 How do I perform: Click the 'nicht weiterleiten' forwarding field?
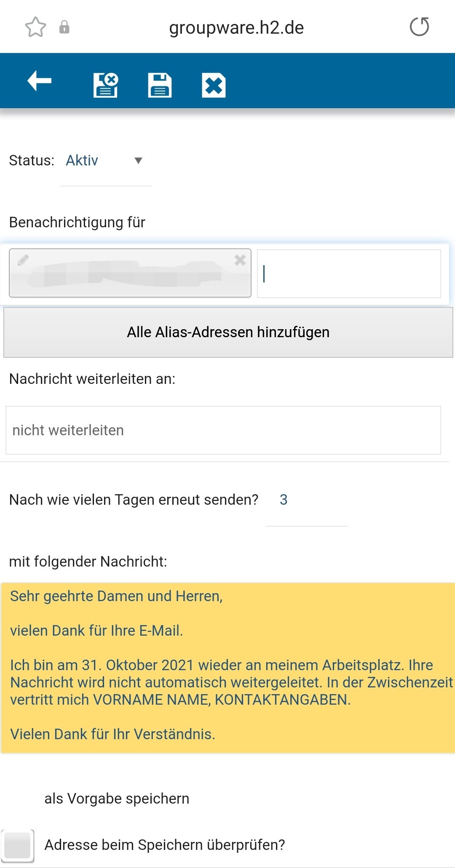(x=223, y=430)
